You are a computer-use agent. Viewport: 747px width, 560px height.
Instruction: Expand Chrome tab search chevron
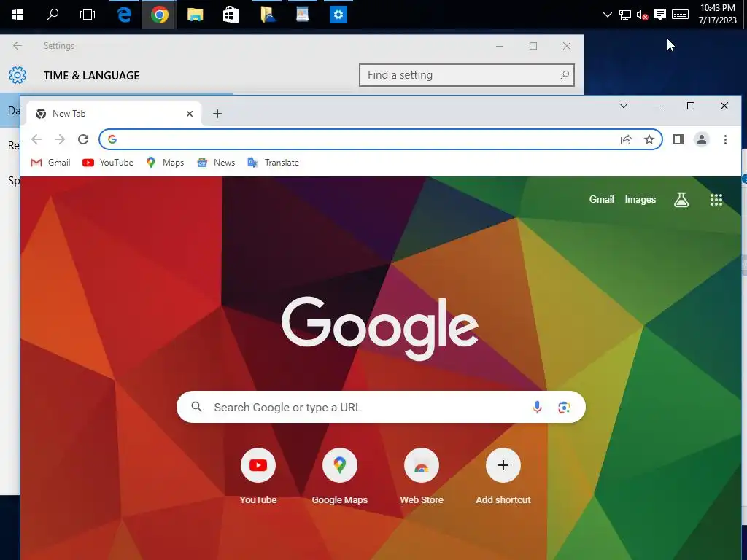pos(623,106)
